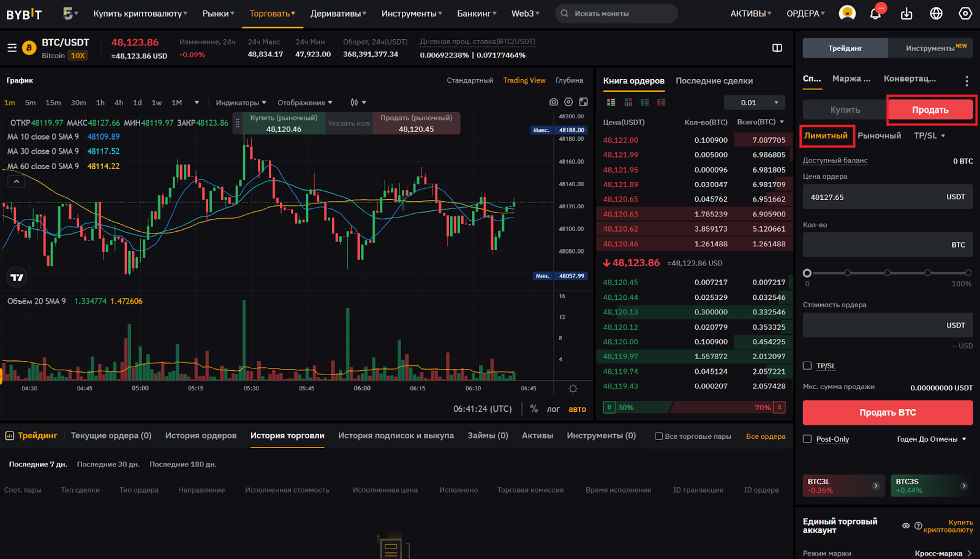The image size is (980, 559).
Task: Enable the Post-Only checkbox
Action: coord(807,439)
